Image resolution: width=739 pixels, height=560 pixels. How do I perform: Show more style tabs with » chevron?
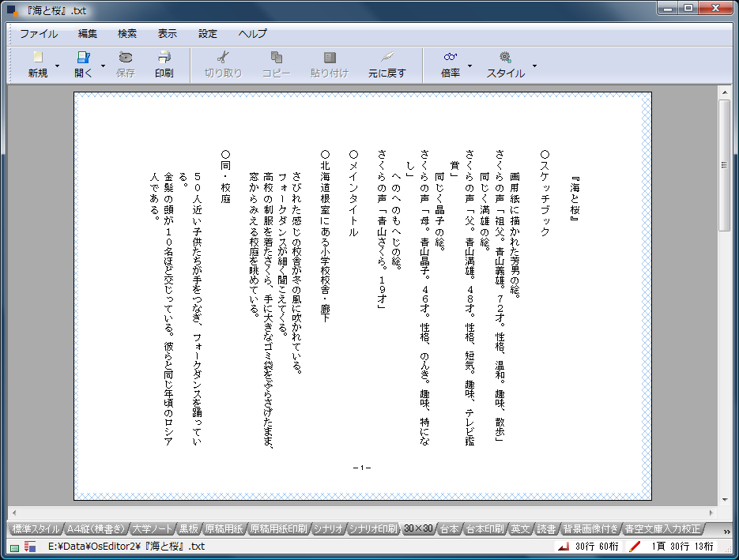click(x=726, y=531)
